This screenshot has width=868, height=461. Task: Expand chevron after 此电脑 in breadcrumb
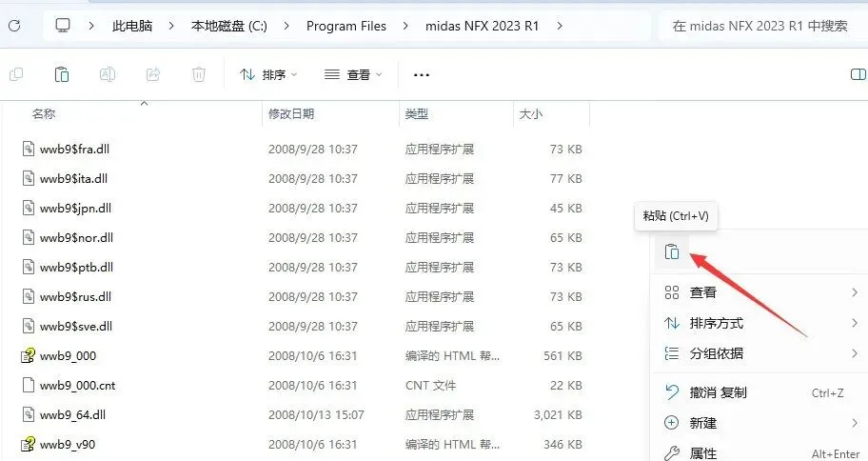tap(171, 26)
